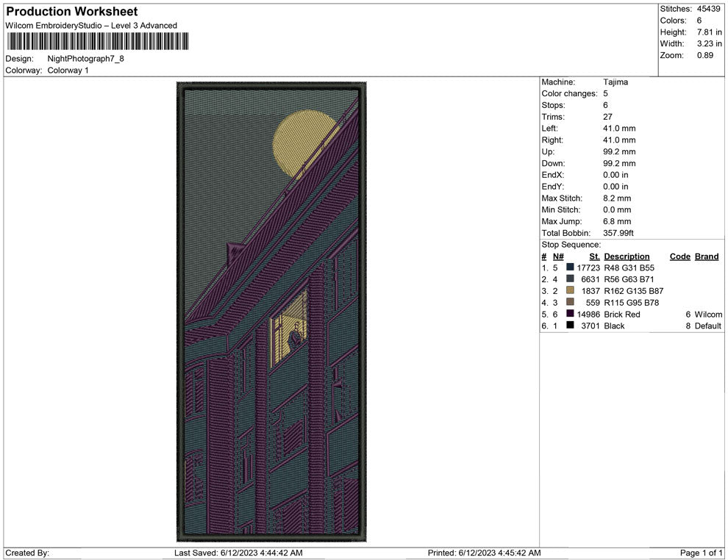Click the 'Wilcom' brand cell
Screen dimensions: 728x560
coord(708,314)
